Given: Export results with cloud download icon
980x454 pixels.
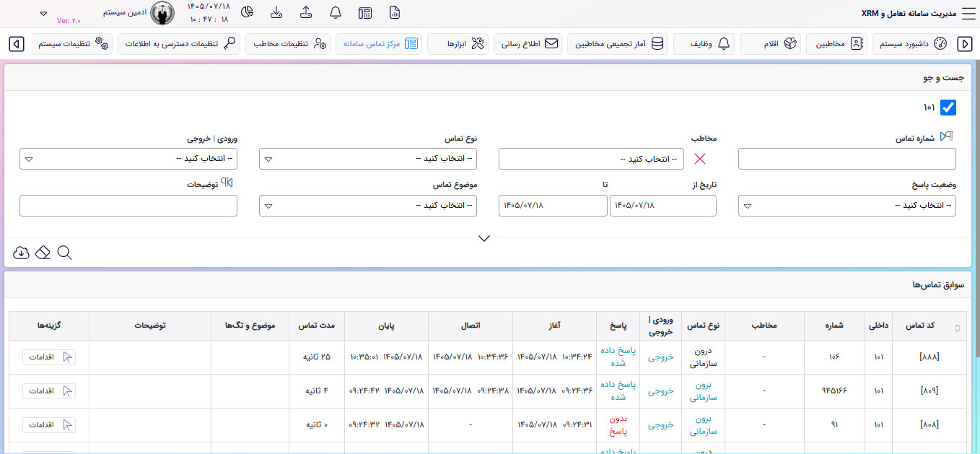Looking at the screenshot, I should click(21, 253).
